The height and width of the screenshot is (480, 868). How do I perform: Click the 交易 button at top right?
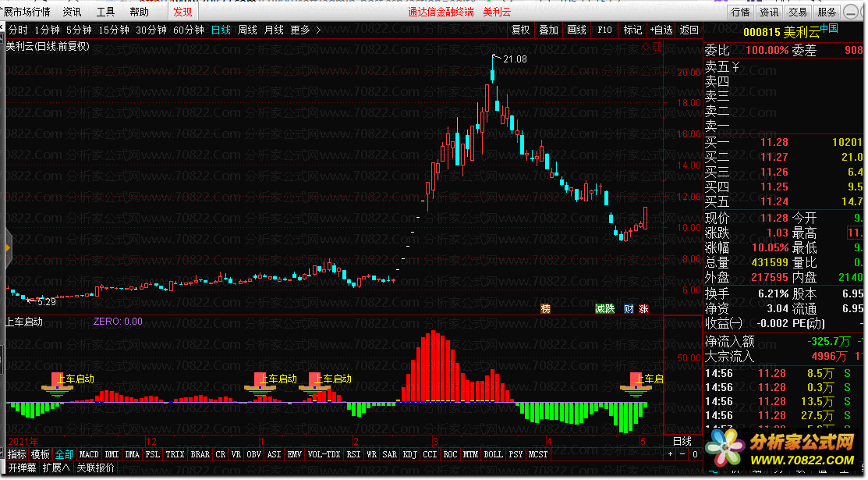pos(798,12)
